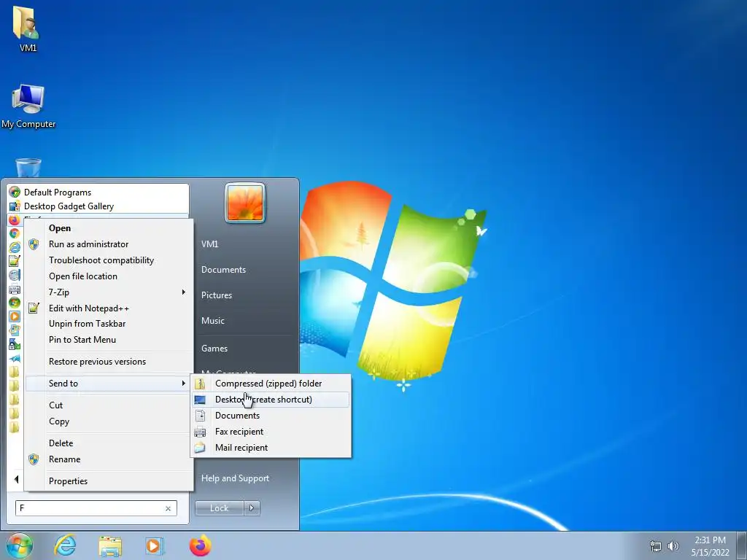This screenshot has height=560, width=747.
Task: Click the paper-plane XPS Viewer icon
Action: [15, 358]
